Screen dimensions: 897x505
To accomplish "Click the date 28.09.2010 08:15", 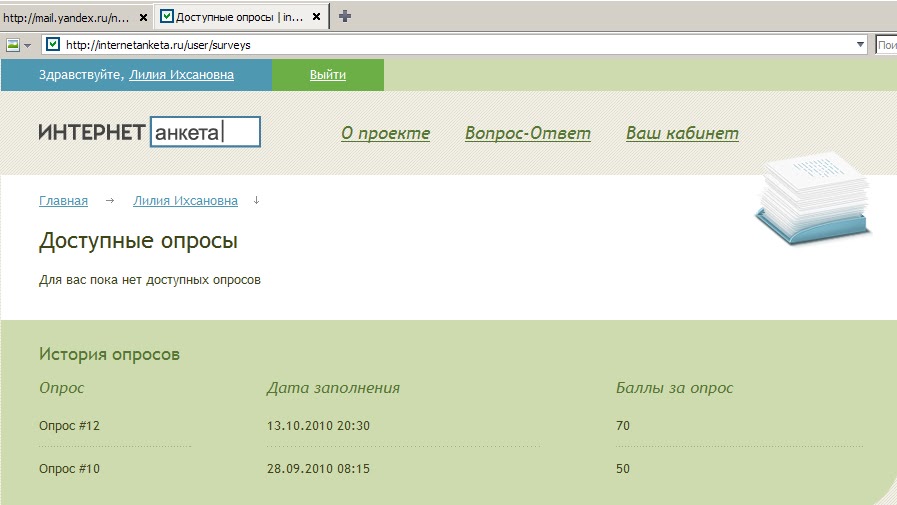I will pyautogui.click(x=318, y=468).
